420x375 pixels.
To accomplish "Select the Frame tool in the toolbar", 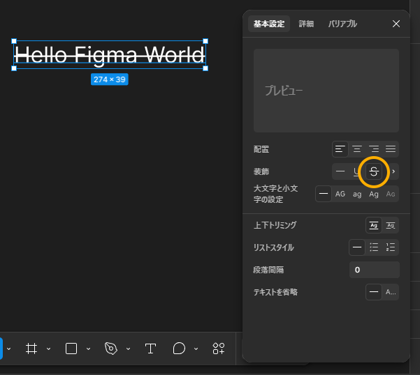I will pyautogui.click(x=31, y=349).
